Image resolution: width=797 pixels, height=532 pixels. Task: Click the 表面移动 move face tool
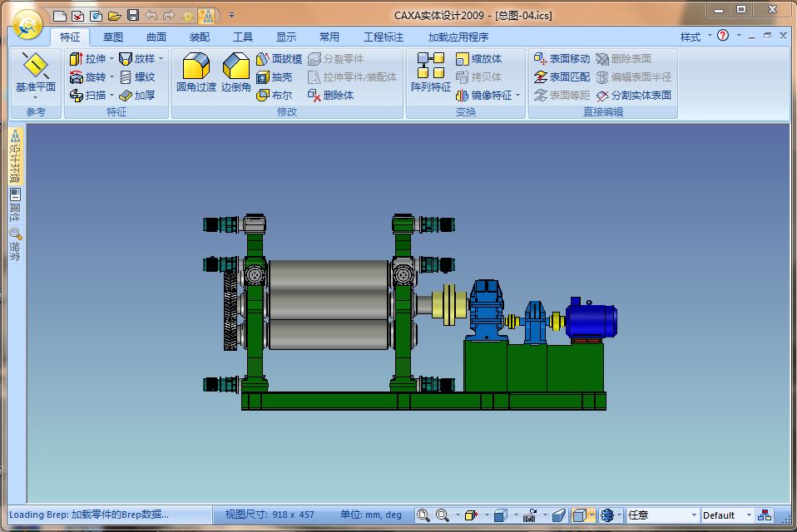click(x=562, y=59)
